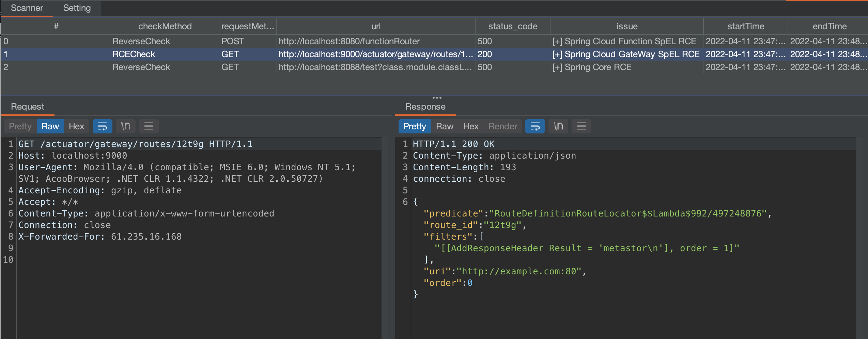This screenshot has height=339, width=868.
Task: Switch Response view to Render
Action: click(x=503, y=126)
